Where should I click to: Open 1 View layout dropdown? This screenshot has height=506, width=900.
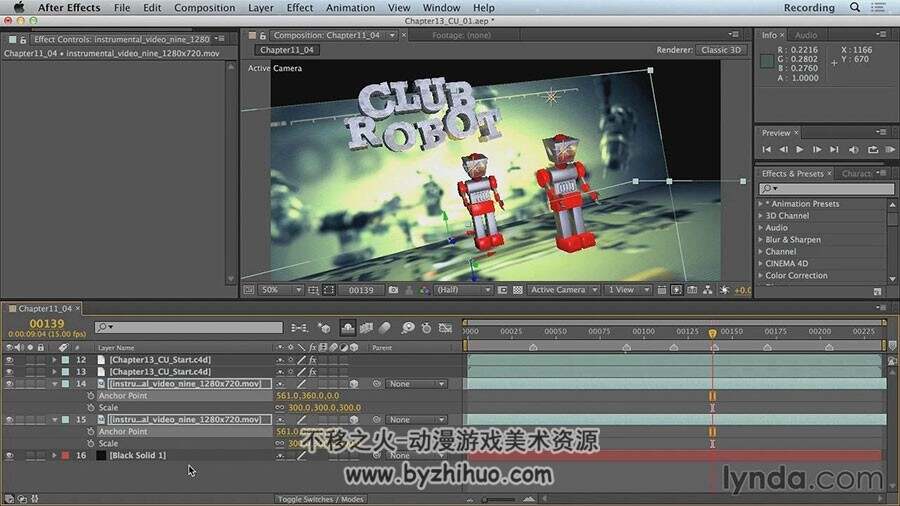point(629,290)
